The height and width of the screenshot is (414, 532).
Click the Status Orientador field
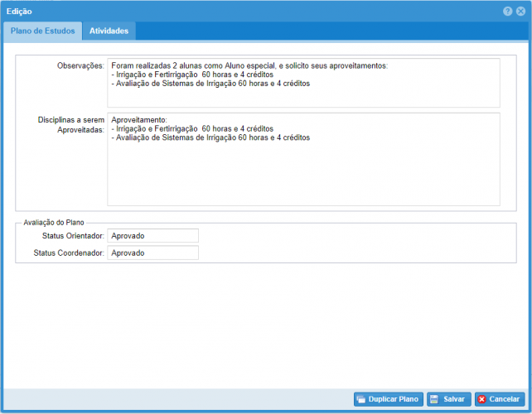click(x=152, y=236)
